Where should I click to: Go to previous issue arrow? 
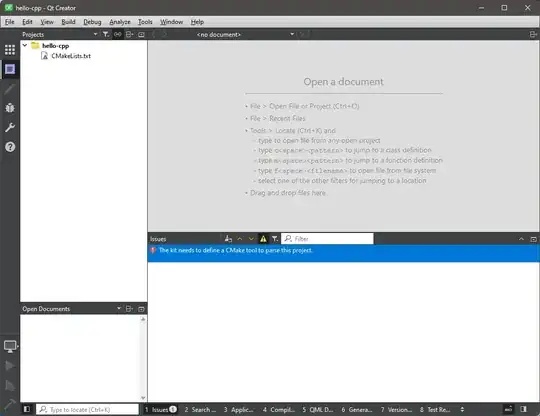tap(240, 239)
